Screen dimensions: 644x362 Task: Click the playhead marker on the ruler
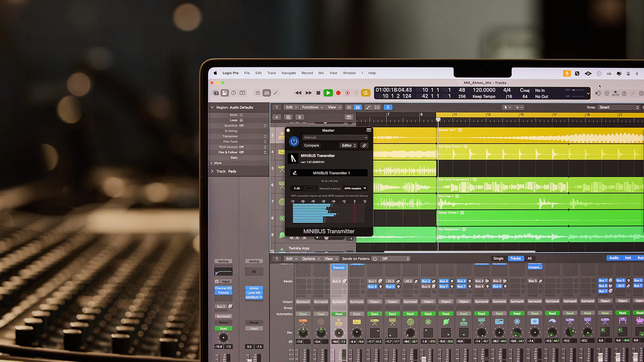coord(438,120)
